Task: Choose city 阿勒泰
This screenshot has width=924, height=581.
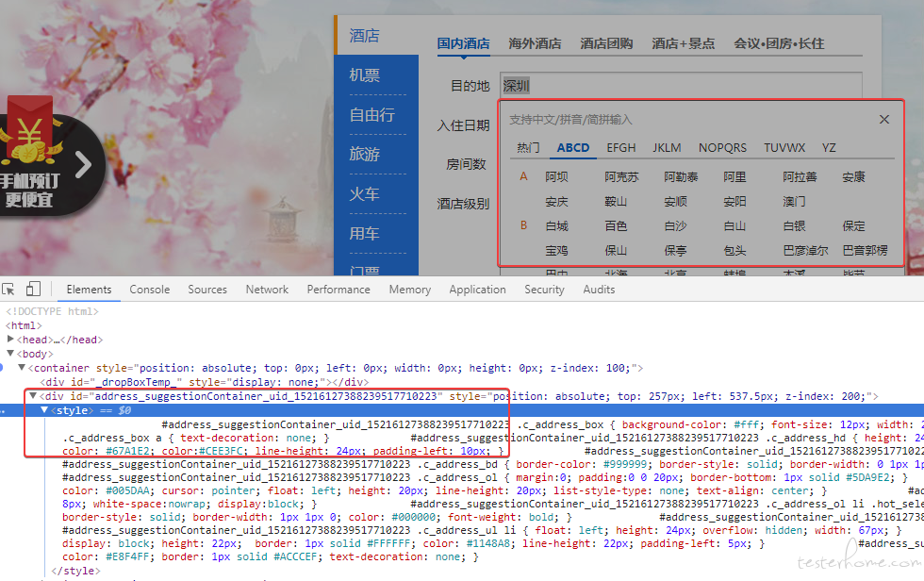Action: [x=681, y=176]
